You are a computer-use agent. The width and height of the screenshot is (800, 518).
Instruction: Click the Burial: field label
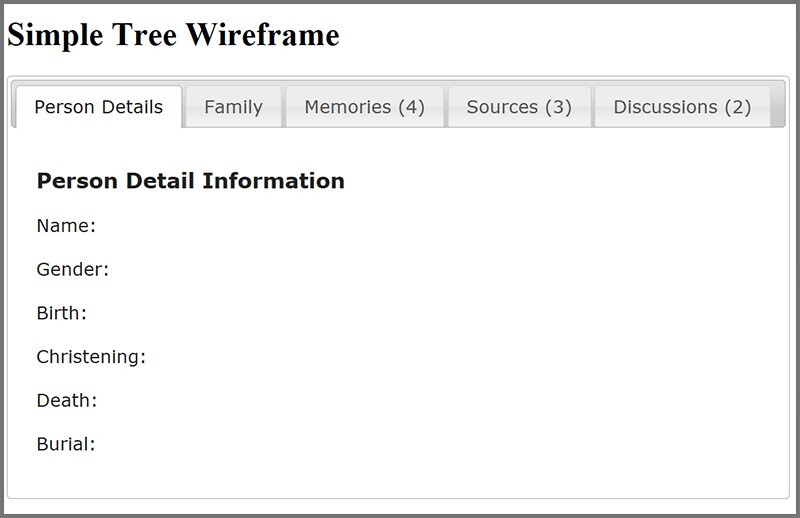click(x=66, y=444)
